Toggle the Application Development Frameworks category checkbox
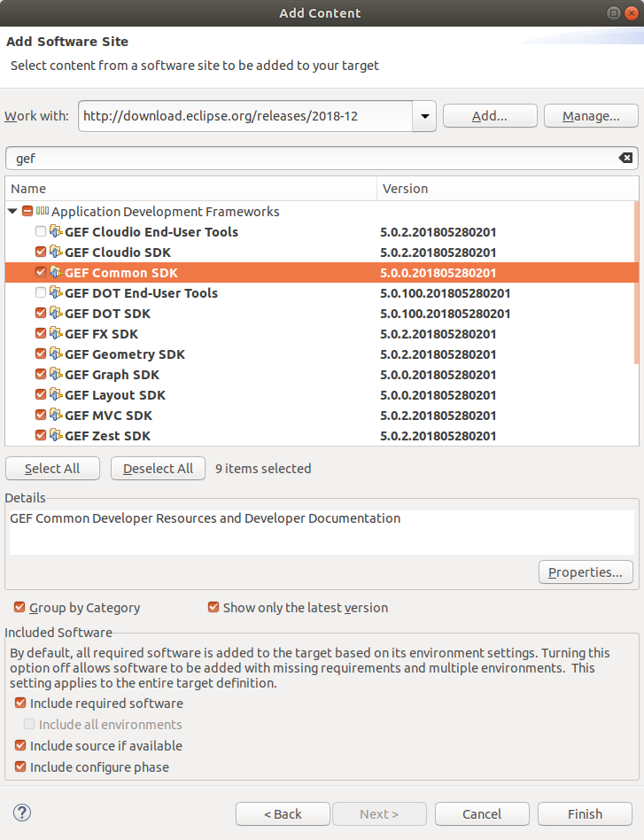This screenshot has width=644, height=840. point(27,211)
